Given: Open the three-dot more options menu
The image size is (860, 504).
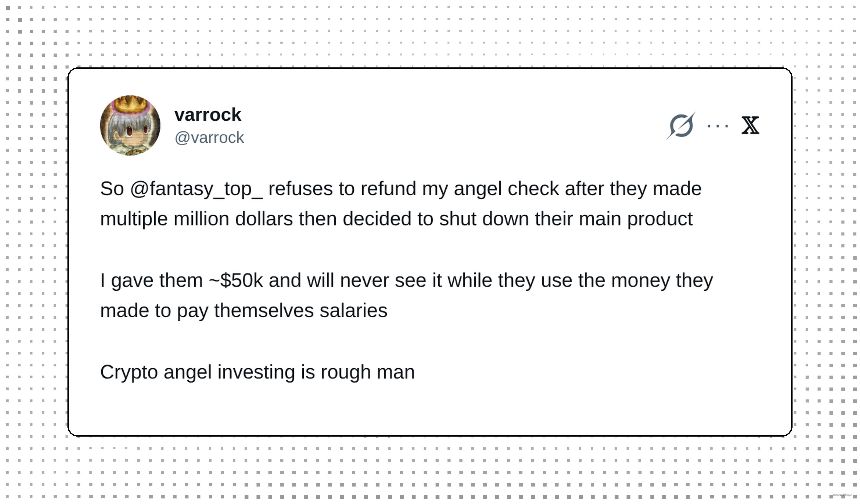Looking at the screenshot, I should click(x=718, y=126).
